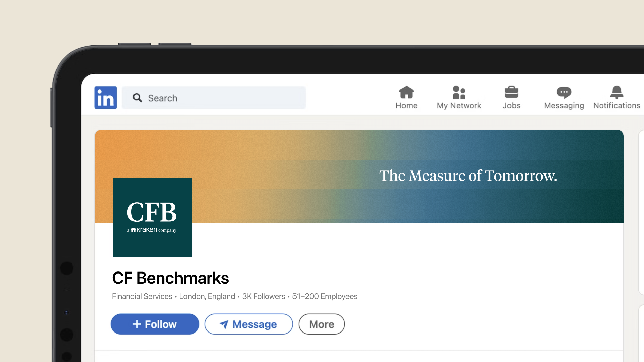
Task: Click the 3K Followers text
Action: (x=264, y=296)
